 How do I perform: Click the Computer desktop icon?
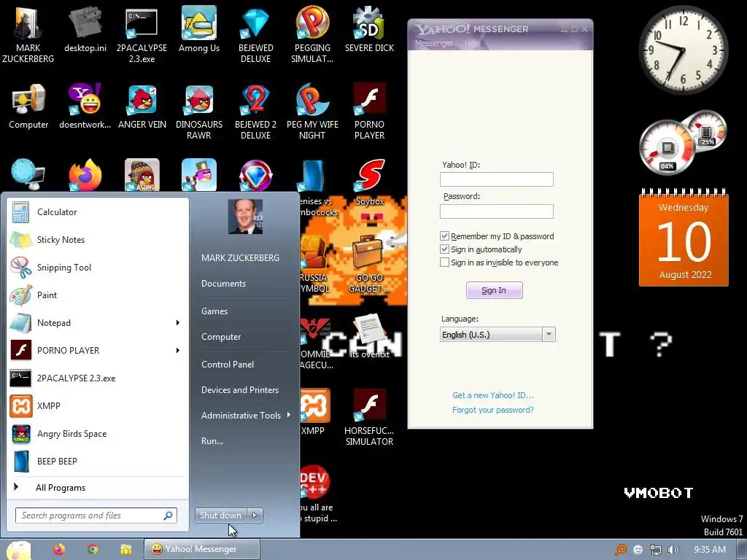point(28,106)
